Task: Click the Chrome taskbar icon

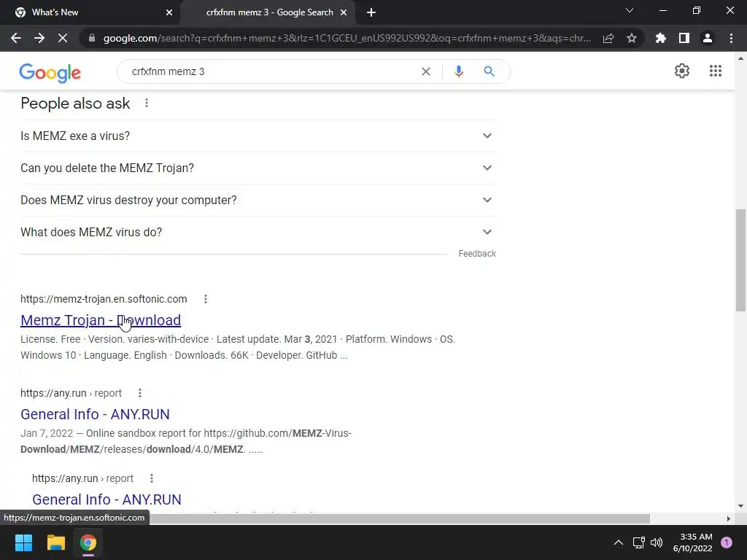Action: coord(88,542)
